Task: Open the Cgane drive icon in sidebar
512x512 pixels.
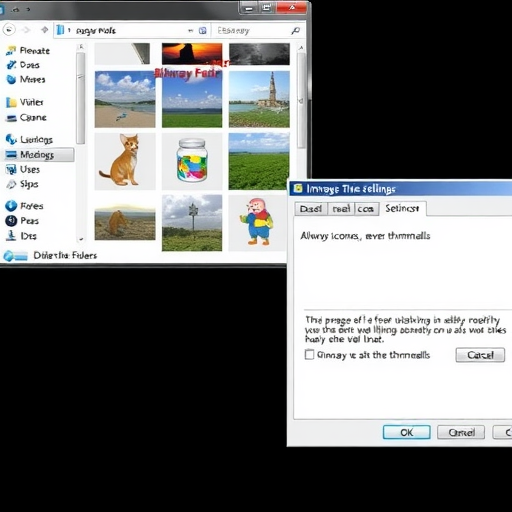Action: pos(11,118)
